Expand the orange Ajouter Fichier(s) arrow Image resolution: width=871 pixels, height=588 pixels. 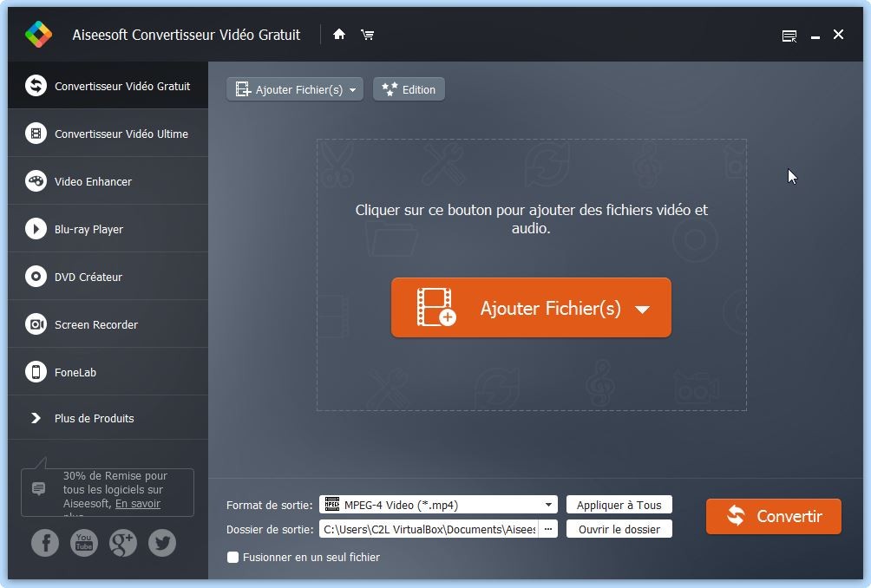click(x=642, y=310)
